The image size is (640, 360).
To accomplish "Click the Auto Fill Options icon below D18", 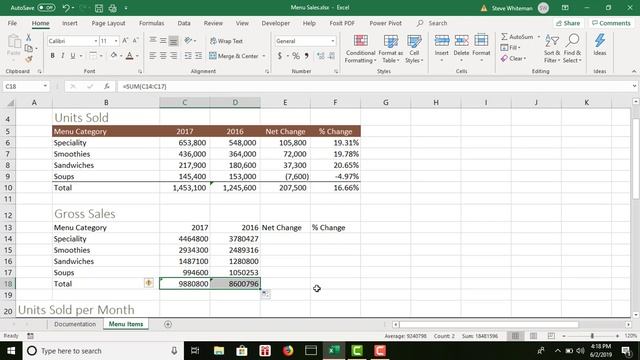I will [265, 293].
